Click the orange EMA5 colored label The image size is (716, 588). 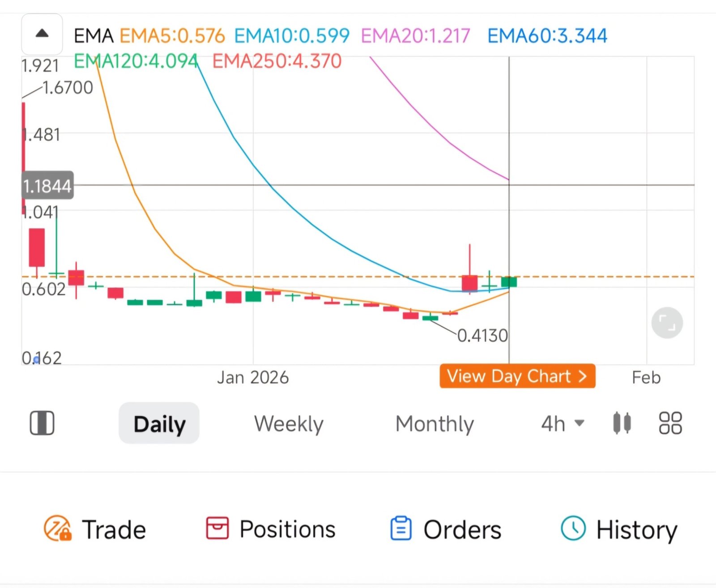pyautogui.click(x=172, y=35)
